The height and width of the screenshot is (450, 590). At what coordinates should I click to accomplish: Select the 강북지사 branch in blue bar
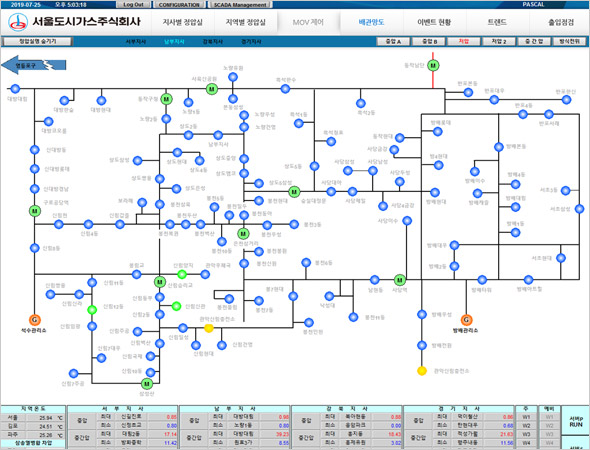pos(213,41)
